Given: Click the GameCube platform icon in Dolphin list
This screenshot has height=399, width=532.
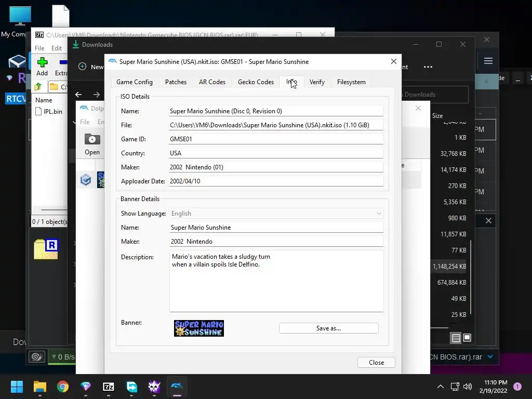Looking at the screenshot, I should [86, 179].
